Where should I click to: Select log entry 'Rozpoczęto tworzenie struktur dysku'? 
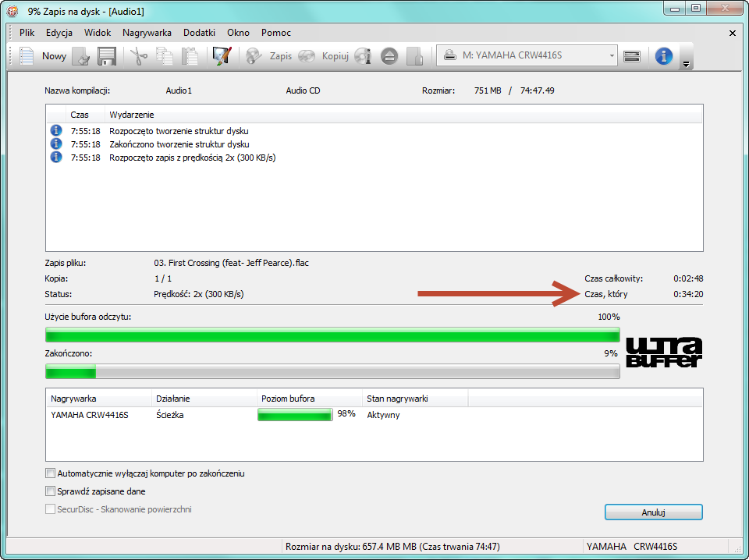(179, 131)
